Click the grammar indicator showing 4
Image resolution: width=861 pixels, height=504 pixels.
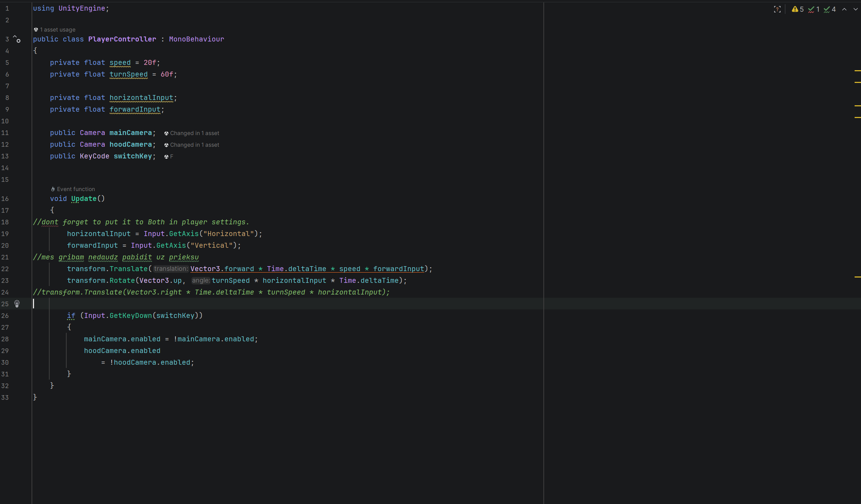(x=829, y=10)
